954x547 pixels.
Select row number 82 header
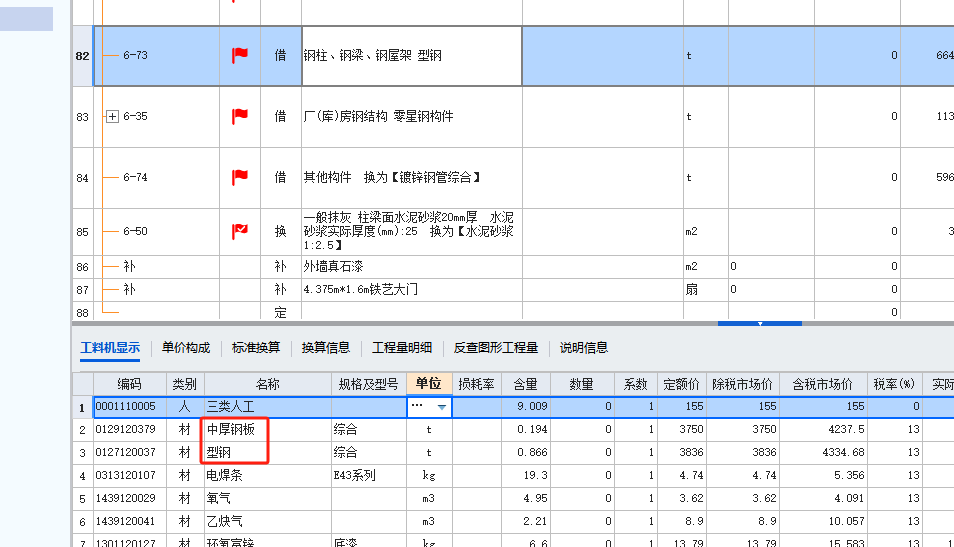click(83, 56)
